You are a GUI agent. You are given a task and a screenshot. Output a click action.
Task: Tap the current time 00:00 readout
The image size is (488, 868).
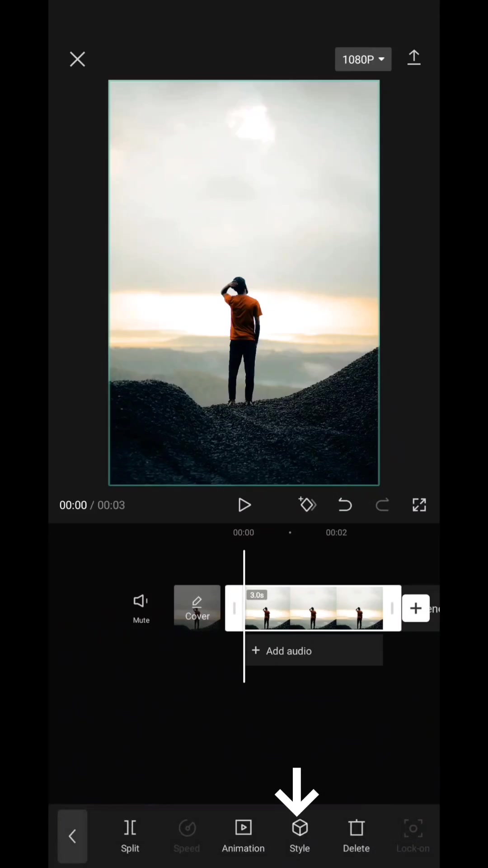[x=73, y=505]
